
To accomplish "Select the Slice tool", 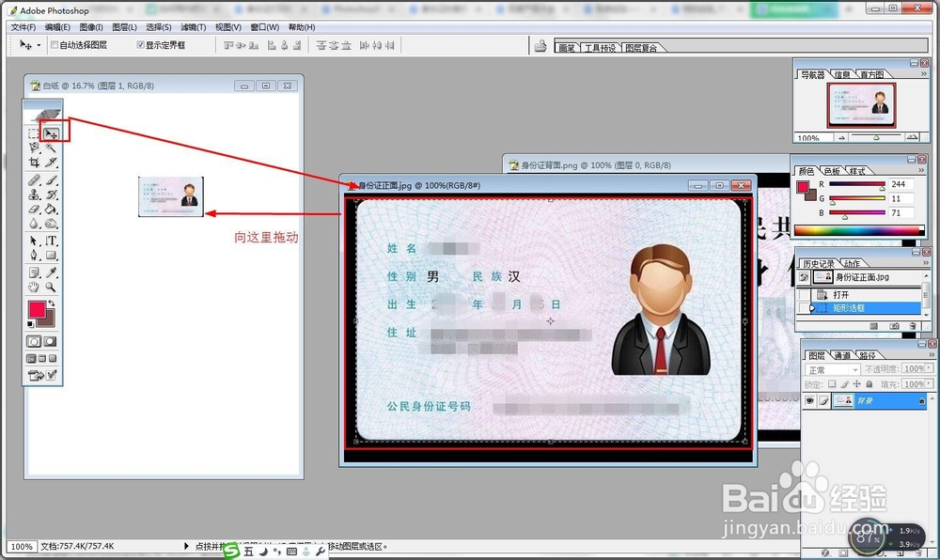I will coord(52,163).
